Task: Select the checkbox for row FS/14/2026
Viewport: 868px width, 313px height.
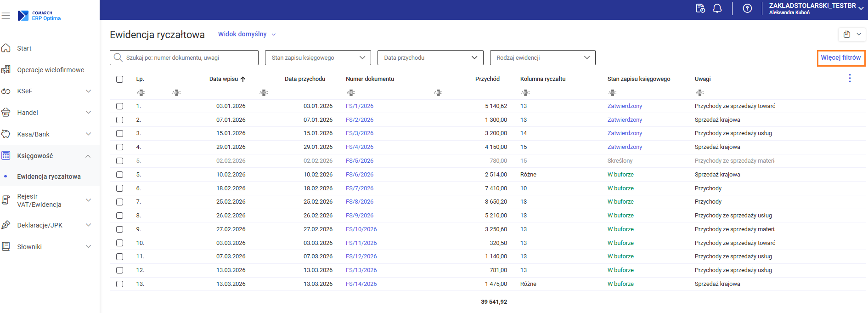Action: pos(120,284)
